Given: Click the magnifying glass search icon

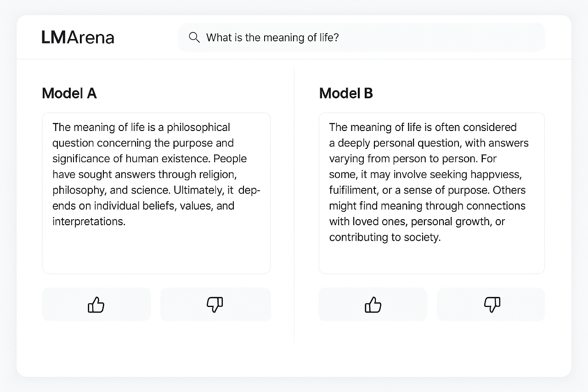Looking at the screenshot, I should (x=194, y=38).
